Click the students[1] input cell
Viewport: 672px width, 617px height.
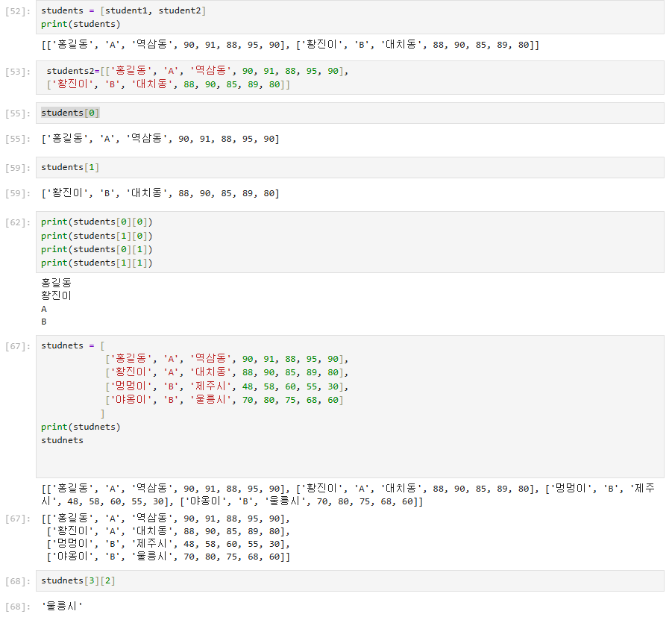tap(350, 167)
